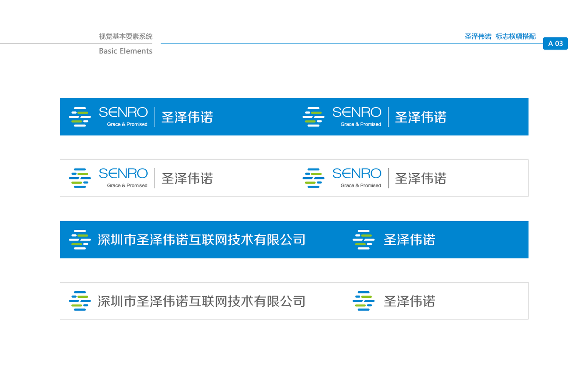Click the left 圣泽伟诺 text in the first blue banner

click(187, 117)
